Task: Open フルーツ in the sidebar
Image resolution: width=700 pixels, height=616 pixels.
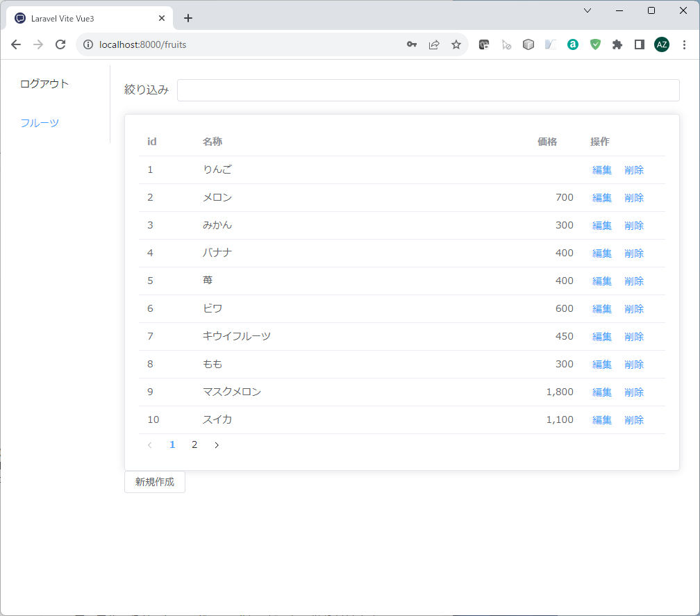Action: [x=40, y=123]
